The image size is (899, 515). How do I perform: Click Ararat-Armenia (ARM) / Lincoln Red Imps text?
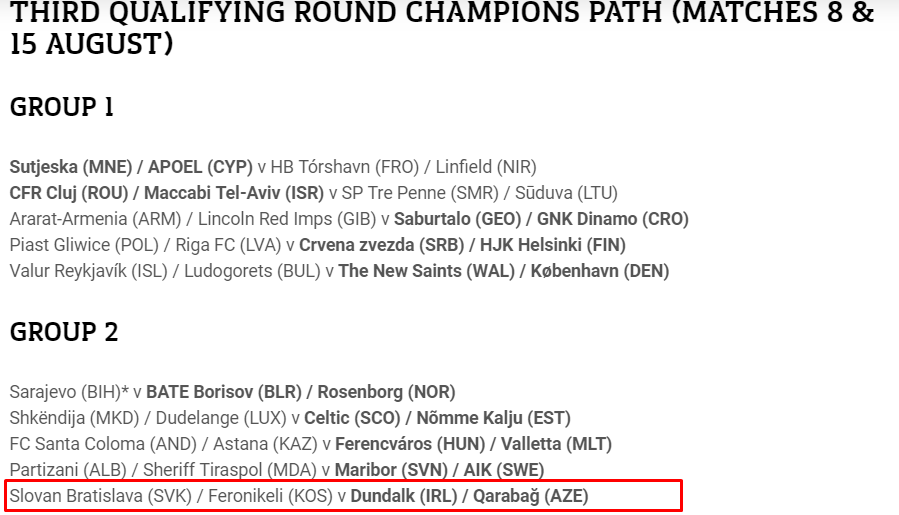tap(193, 219)
